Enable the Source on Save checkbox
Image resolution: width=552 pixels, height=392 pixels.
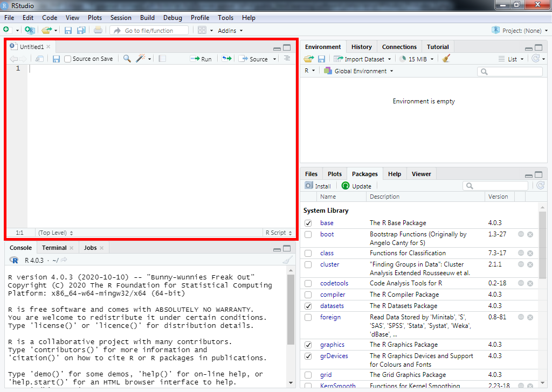pos(68,59)
